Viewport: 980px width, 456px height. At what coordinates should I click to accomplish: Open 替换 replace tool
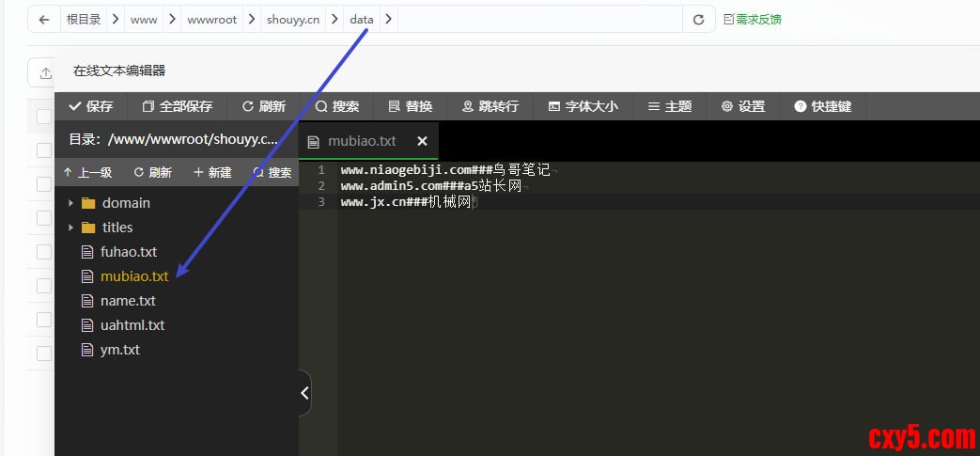(410, 106)
